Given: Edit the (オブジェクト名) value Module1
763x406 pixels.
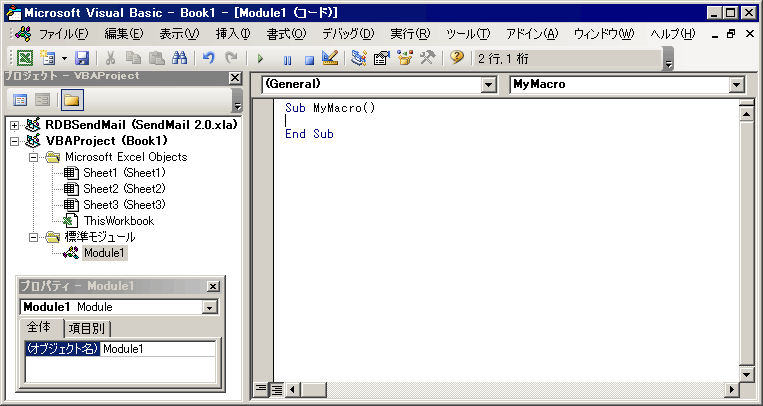Looking at the screenshot, I should coord(158,349).
